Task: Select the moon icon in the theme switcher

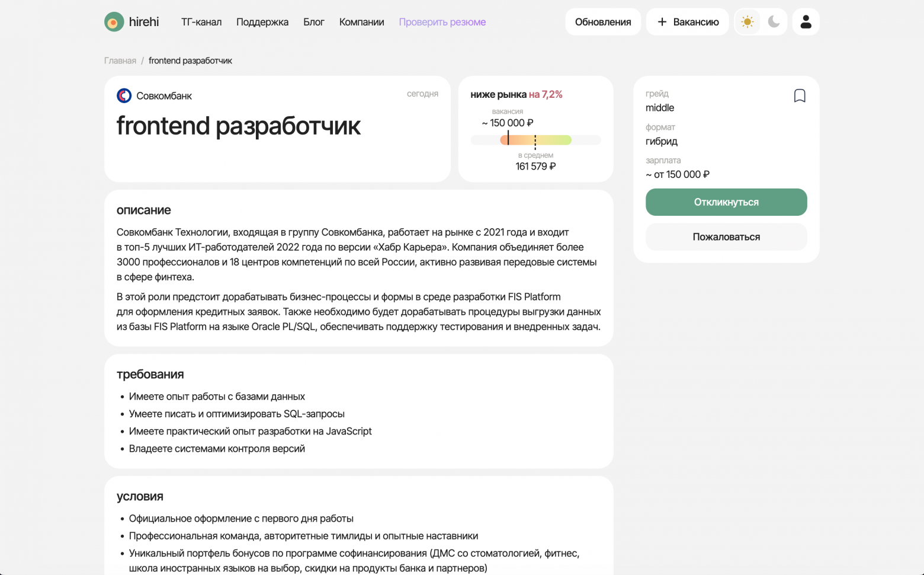Action: point(774,21)
